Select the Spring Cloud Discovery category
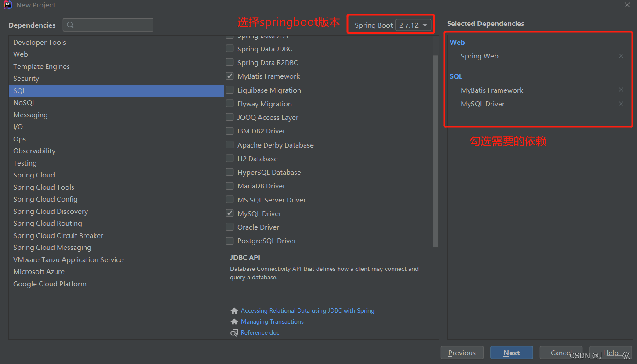Viewport: 637px width, 364px height. tap(116, 211)
